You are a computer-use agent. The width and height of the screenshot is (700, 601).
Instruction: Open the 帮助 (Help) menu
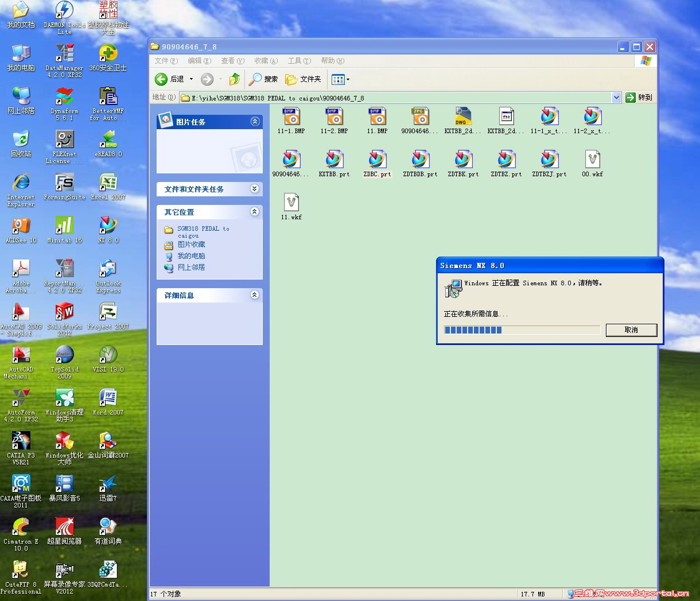point(333,61)
